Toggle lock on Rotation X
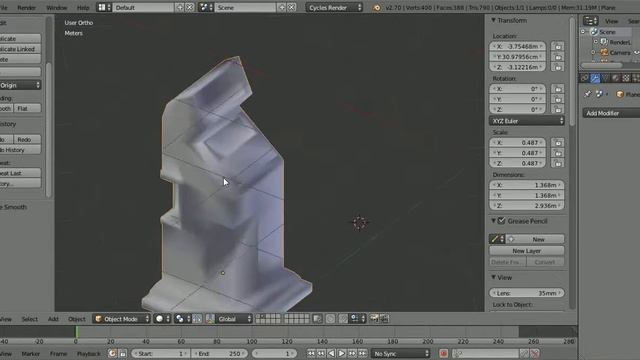This screenshot has width=640, height=360. tap(558, 89)
